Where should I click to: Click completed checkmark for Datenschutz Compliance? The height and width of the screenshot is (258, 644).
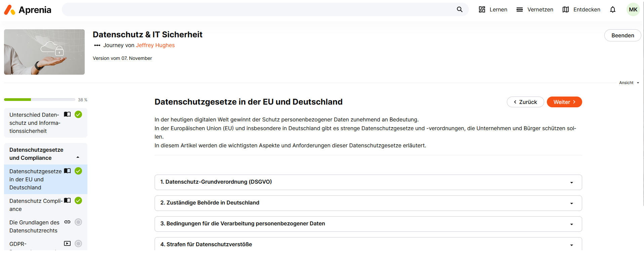pos(78,200)
